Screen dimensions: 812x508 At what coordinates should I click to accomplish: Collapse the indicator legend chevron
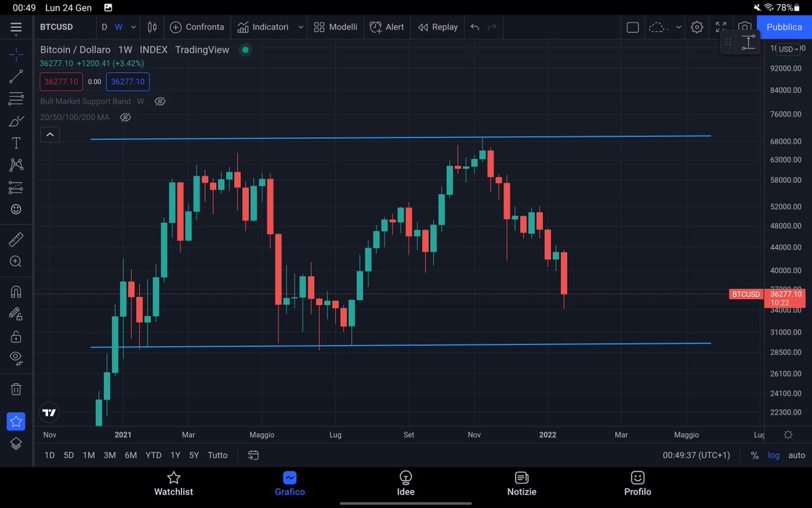pos(50,135)
